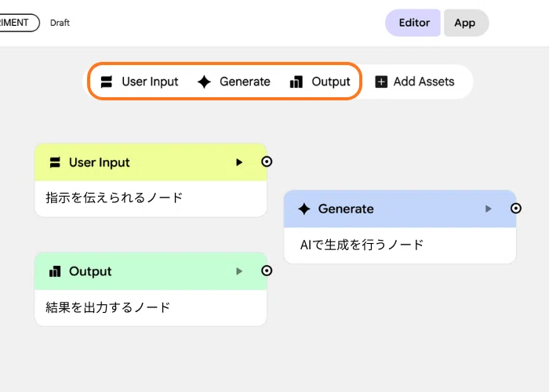
Task: Switch to the App tab
Action: tap(466, 23)
